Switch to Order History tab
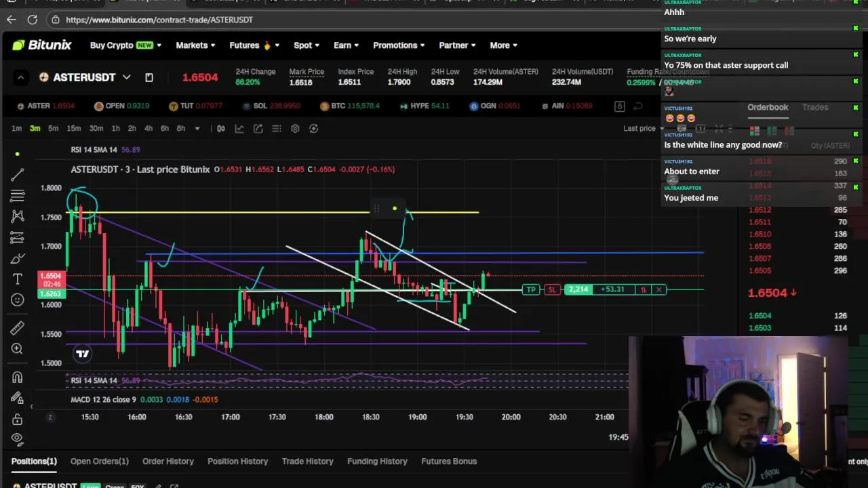 pos(168,461)
